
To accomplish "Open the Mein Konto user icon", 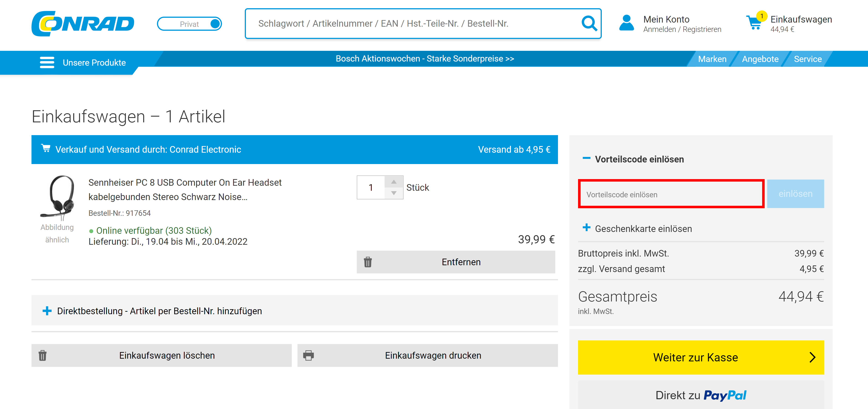I will (626, 23).
